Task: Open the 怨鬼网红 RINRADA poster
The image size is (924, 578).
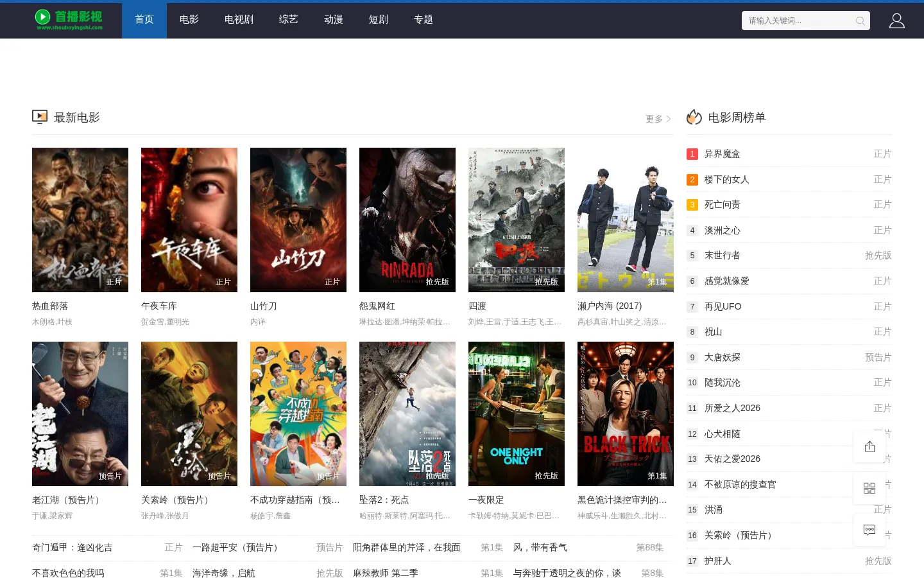Action: 407,220
